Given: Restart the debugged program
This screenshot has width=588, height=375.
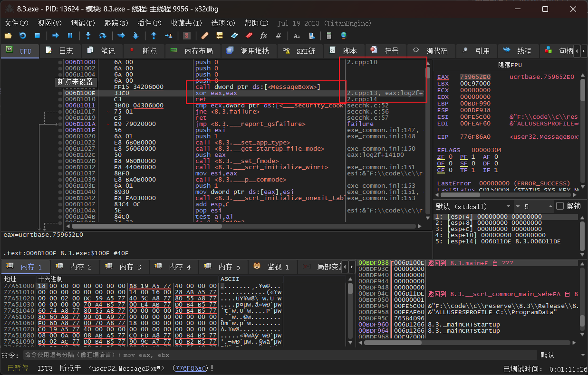Looking at the screenshot, I should click(x=22, y=36).
